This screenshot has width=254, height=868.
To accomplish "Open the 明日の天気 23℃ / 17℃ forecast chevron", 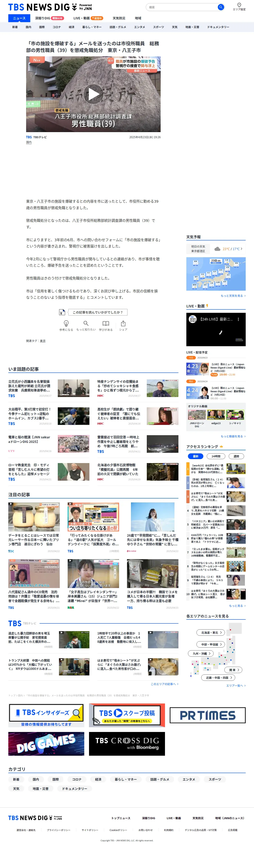I will pyautogui.click(x=242, y=249).
